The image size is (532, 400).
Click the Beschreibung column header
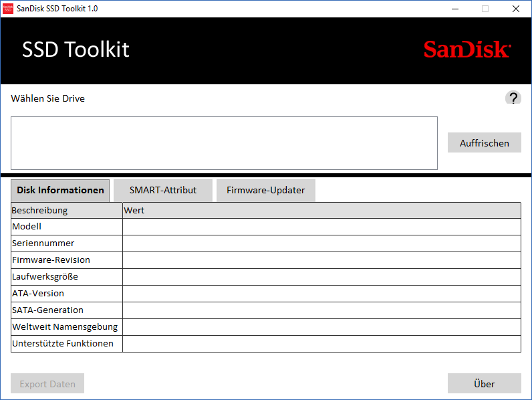coord(67,210)
